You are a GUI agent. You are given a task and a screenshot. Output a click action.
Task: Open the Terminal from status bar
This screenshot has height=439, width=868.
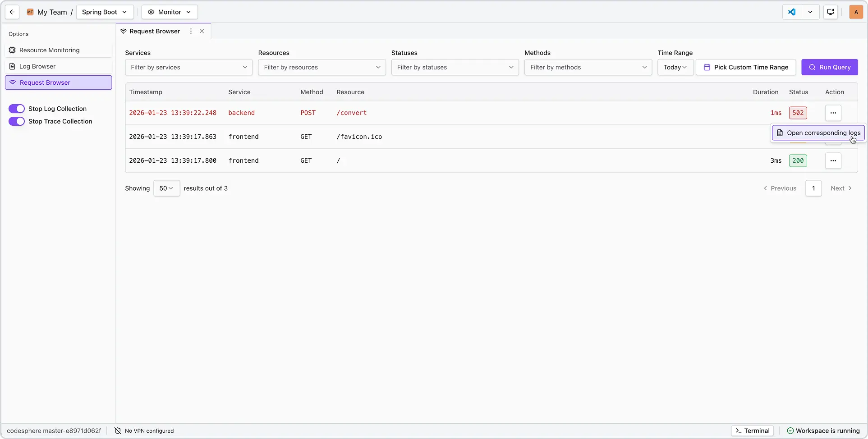point(752,431)
